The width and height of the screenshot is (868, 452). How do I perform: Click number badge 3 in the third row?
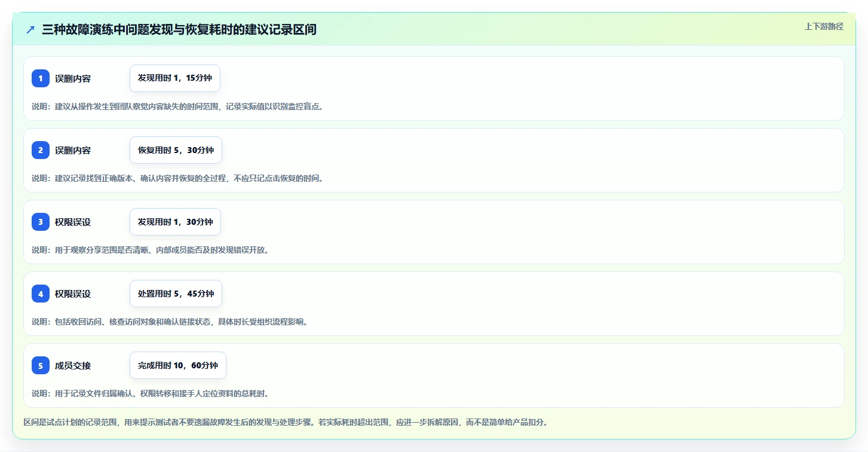click(41, 222)
